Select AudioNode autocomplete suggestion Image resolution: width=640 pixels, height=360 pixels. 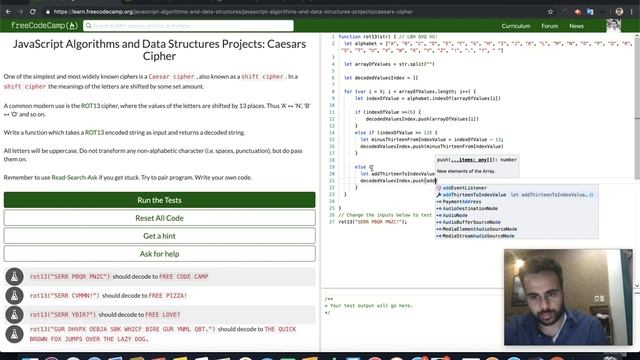coord(517,216)
